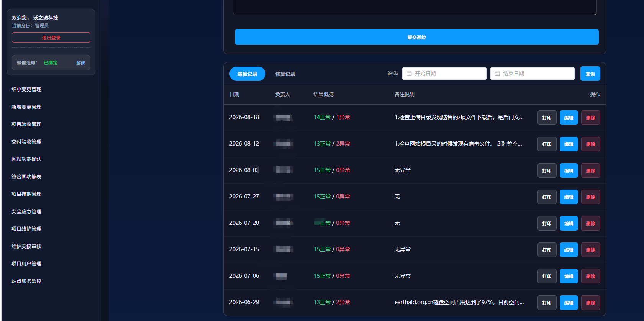644x321 pixels.
Task: Switch to 修复记录 tab
Action: pos(285,74)
